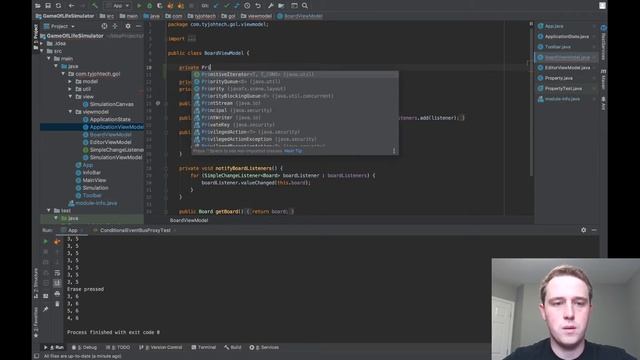Screen dimensions: 640x360
Task: Click the Open folder icon in the toolbar
Action: 38,6
